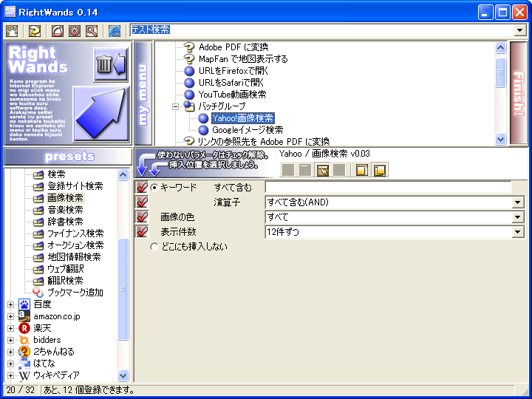Expand the 楽天 preset group
Viewport: 532px width, 399px height.
tap(10, 328)
